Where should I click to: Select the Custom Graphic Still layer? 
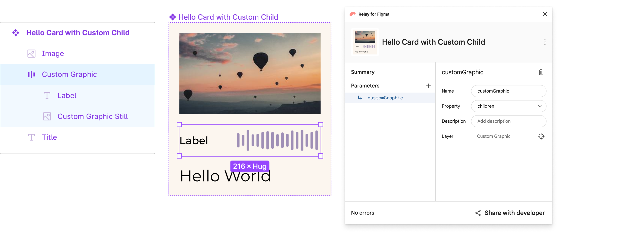click(x=92, y=116)
